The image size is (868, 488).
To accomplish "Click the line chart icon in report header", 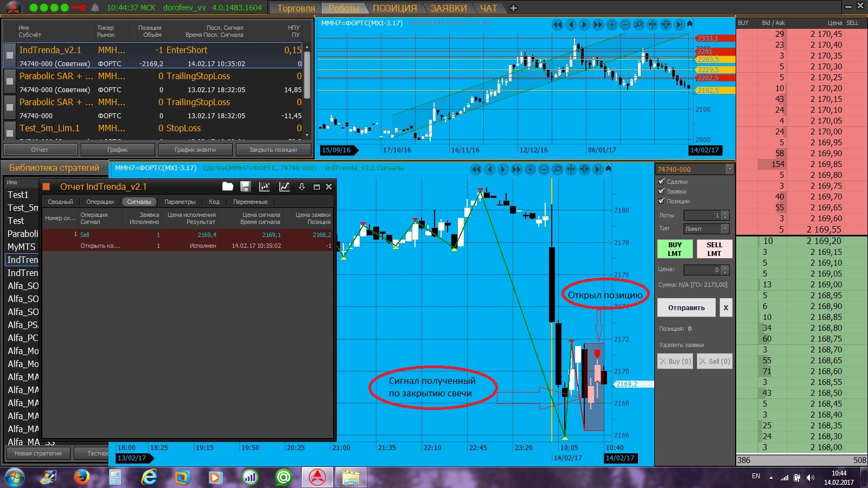I will click(x=284, y=187).
